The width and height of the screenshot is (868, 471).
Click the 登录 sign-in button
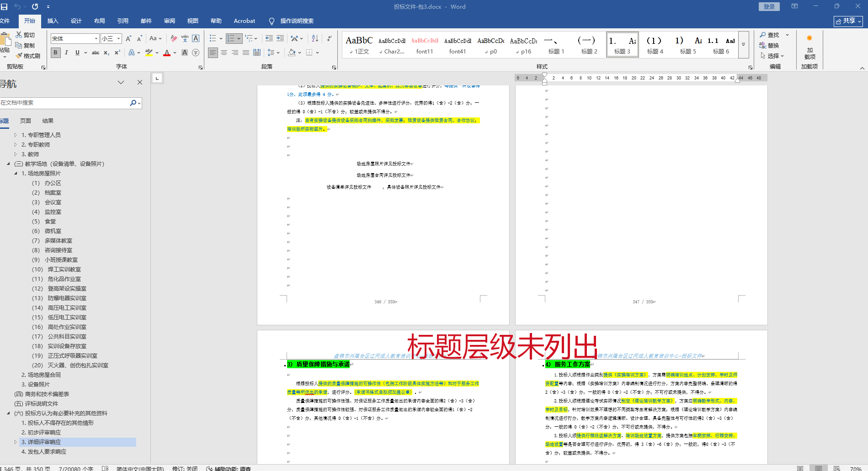769,6
